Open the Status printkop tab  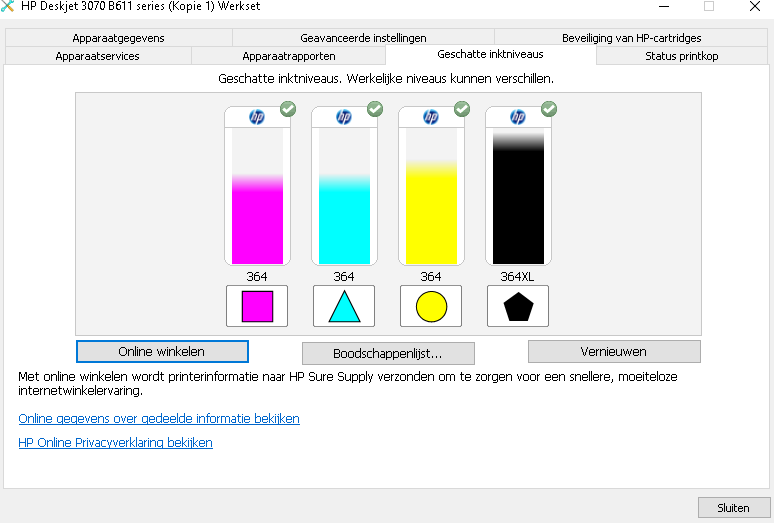tap(682, 56)
